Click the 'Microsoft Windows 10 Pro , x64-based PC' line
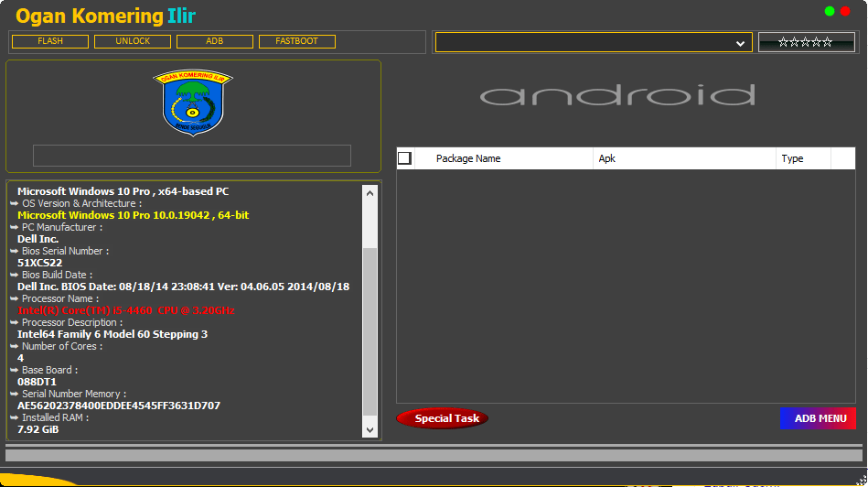 (x=123, y=191)
